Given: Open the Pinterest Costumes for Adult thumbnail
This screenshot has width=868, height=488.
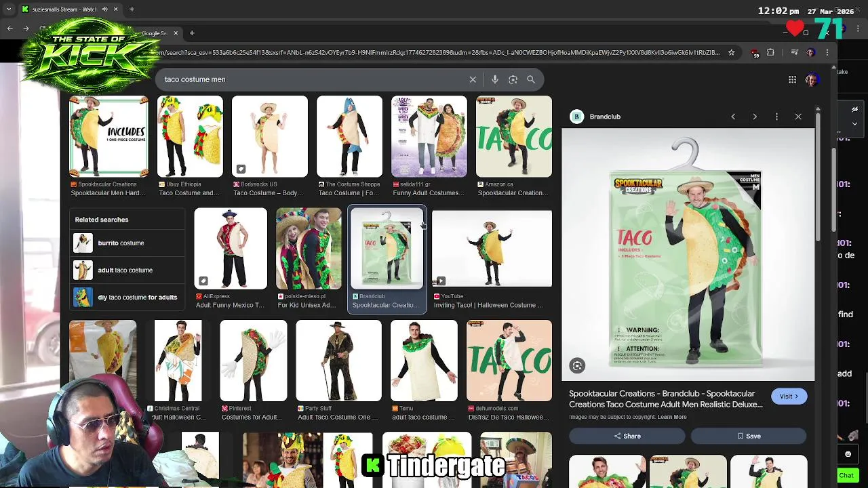Looking at the screenshot, I should click(254, 361).
